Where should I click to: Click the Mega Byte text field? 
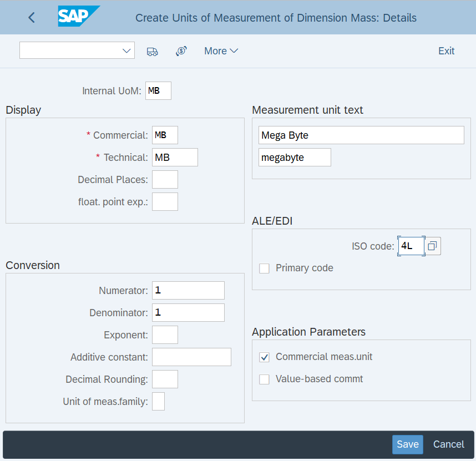pos(361,135)
